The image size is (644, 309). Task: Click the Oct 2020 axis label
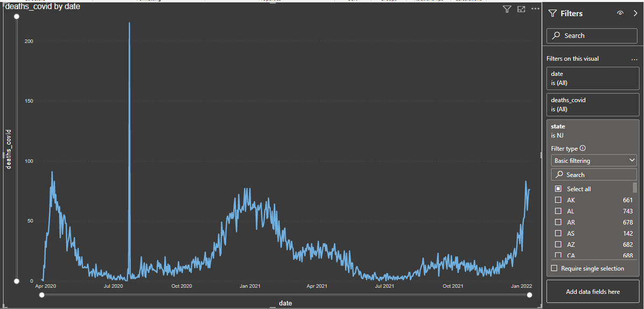click(x=181, y=286)
